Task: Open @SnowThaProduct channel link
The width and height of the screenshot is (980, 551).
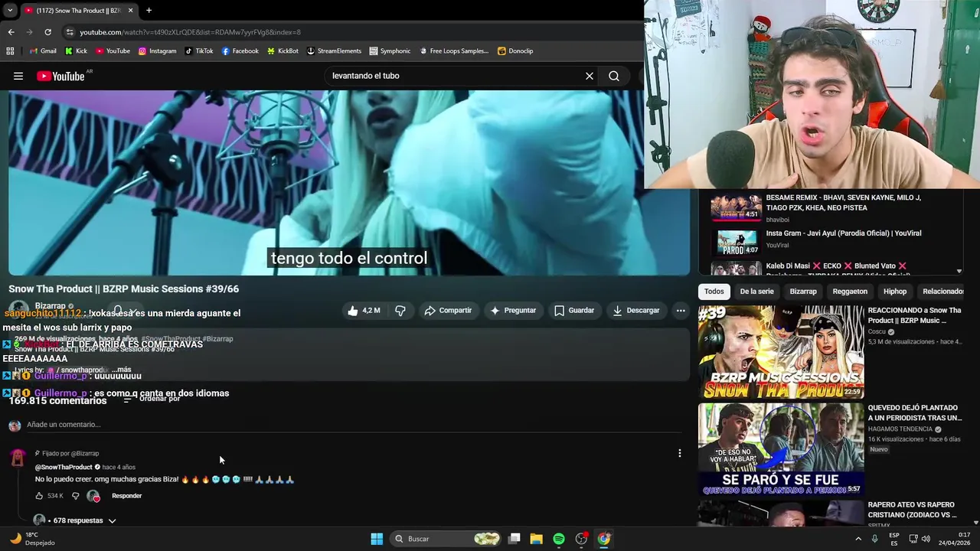Action: click(64, 467)
